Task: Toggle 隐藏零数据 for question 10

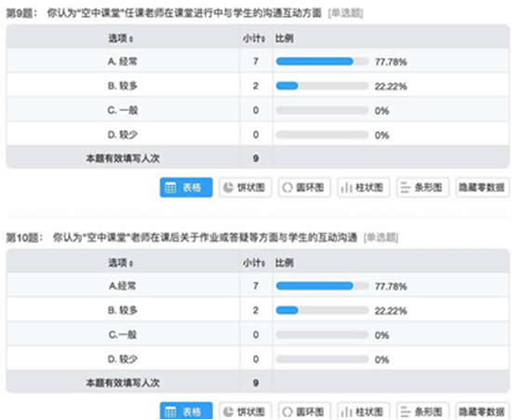Action: coord(482,411)
